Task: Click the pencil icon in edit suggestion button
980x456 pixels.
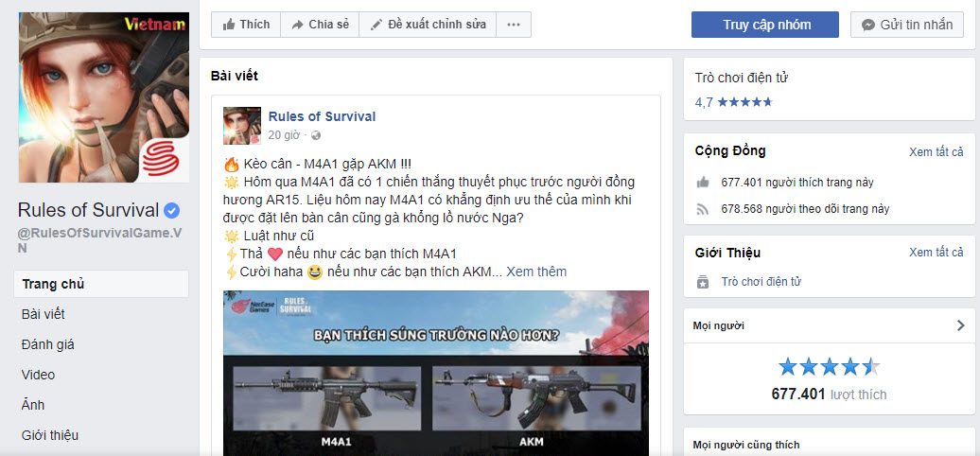Action: [x=376, y=25]
